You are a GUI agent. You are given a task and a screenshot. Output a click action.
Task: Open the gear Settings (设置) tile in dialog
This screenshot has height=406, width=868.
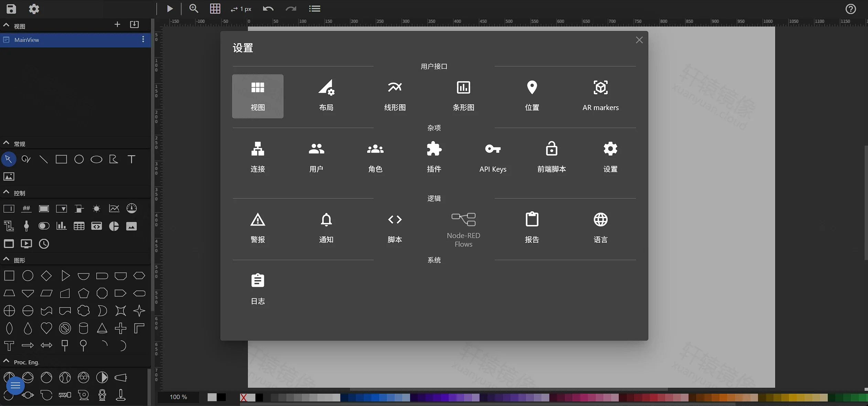[610, 158]
